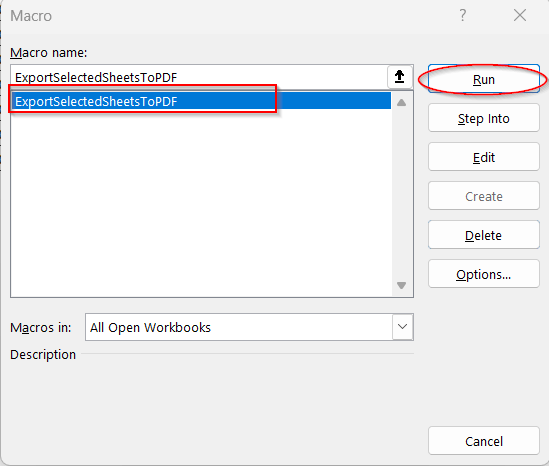Open help via the question mark icon

pyautogui.click(x=463, y=15)
